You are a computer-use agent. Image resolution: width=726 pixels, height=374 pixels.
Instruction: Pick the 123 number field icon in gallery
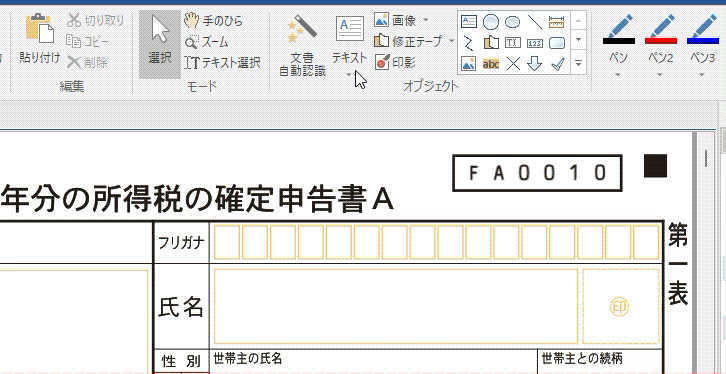click(534, 43)
